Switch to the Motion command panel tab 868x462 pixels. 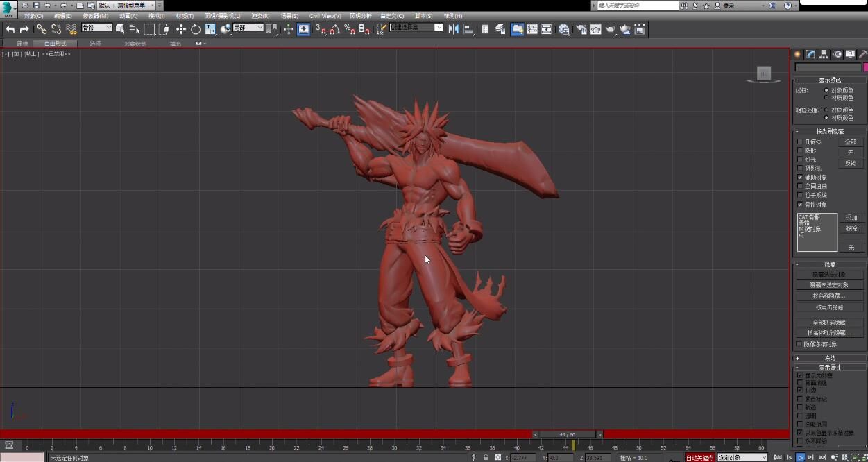pyautogui.click(x=837, y=54)
